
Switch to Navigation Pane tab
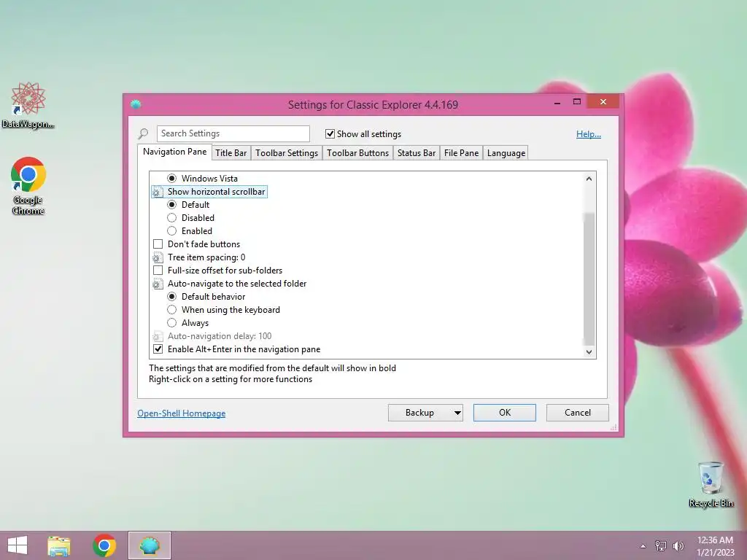point(175,152)
